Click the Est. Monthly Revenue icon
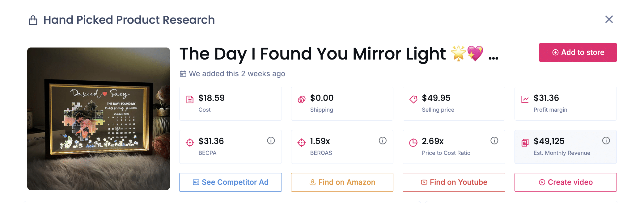 click(525, 143)
